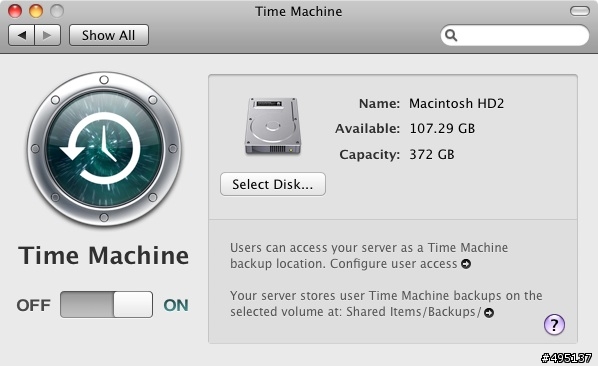
Task: Click the Time Machine window title
Action: click(x=299, y=11)
